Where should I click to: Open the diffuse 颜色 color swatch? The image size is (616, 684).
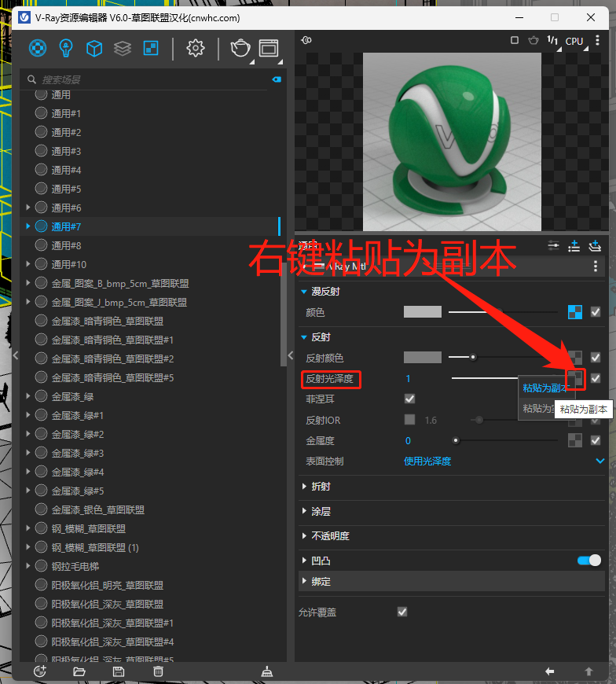tap(423, 312)
